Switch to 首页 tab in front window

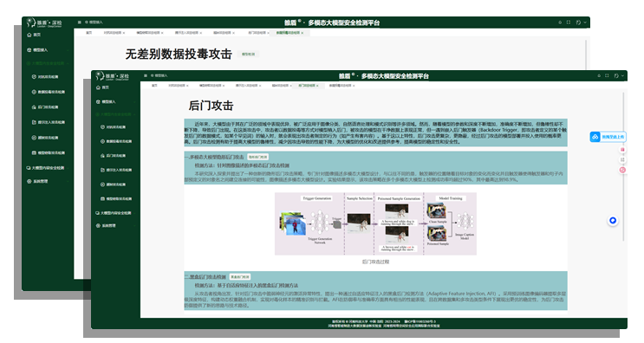(154, 86)
